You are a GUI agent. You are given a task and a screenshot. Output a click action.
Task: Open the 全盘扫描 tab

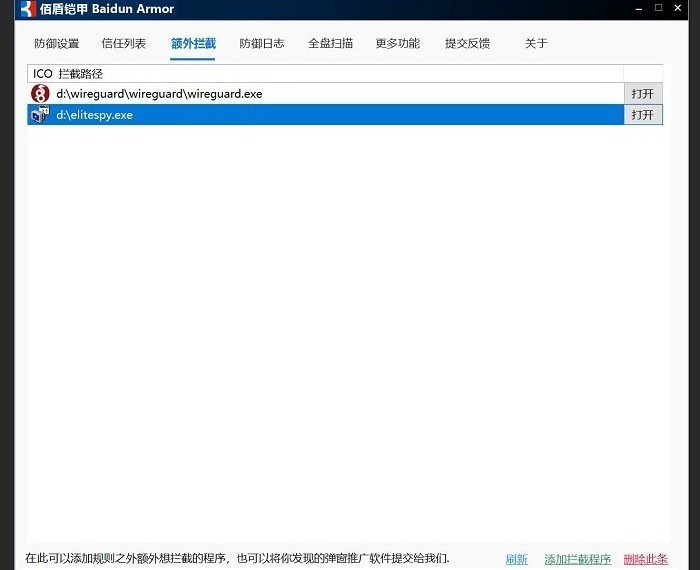(x=330, y=44)
